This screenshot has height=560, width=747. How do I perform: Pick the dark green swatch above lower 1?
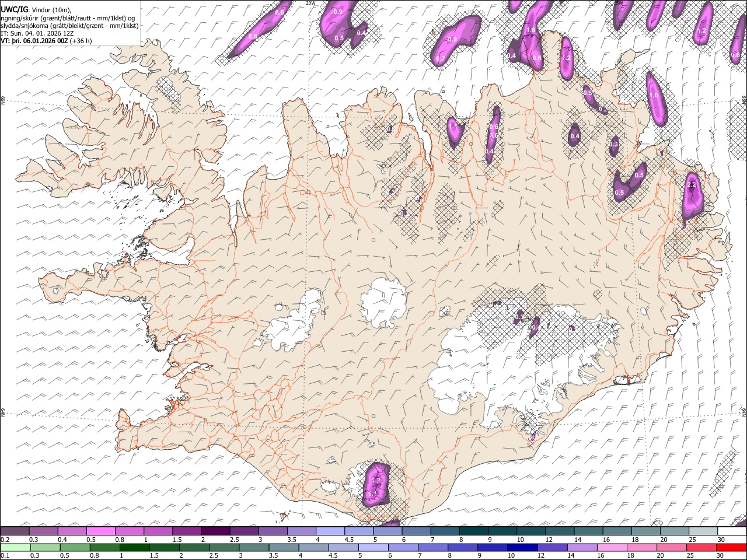134,548
